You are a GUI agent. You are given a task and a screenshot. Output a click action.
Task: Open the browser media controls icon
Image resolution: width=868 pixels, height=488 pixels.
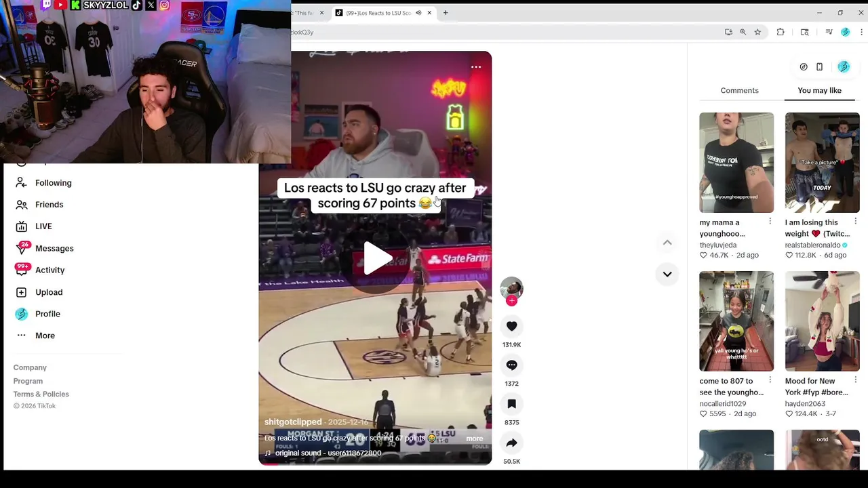(829, 32)
